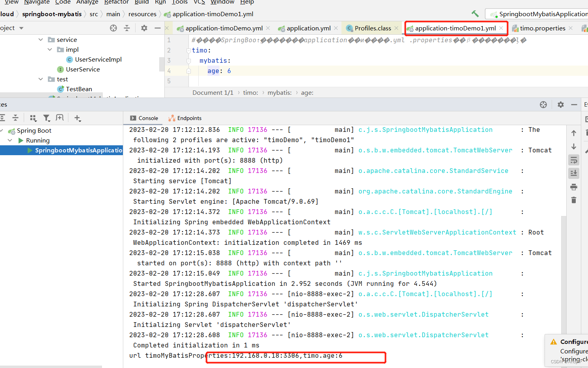
Task: Click the group-by icon in Services panel
Action: click(x=33, y=118)
